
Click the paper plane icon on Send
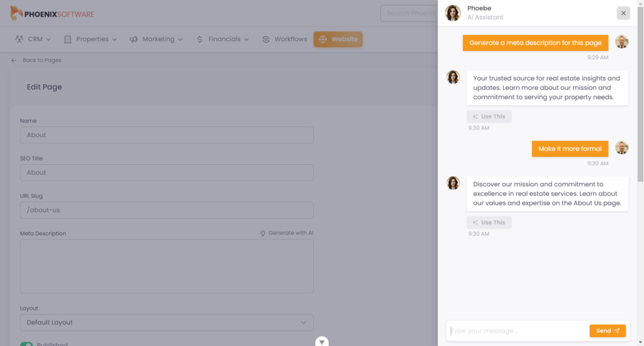tap(617, 331)
